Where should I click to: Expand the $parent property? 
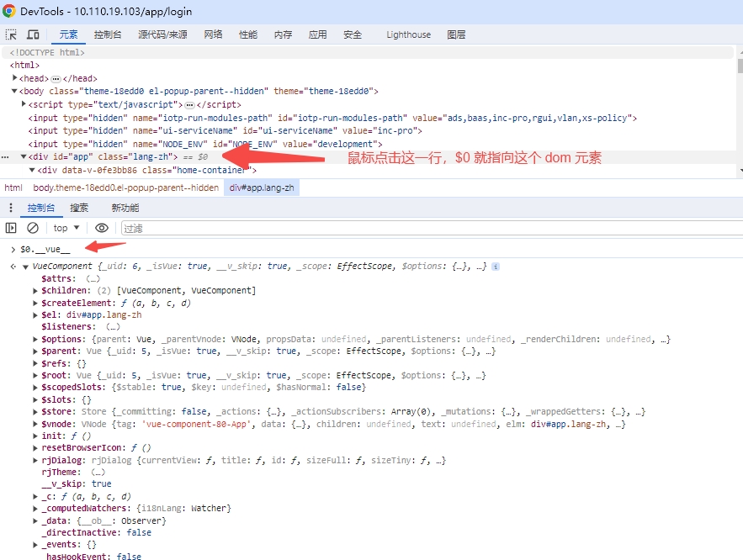[35, 351]
